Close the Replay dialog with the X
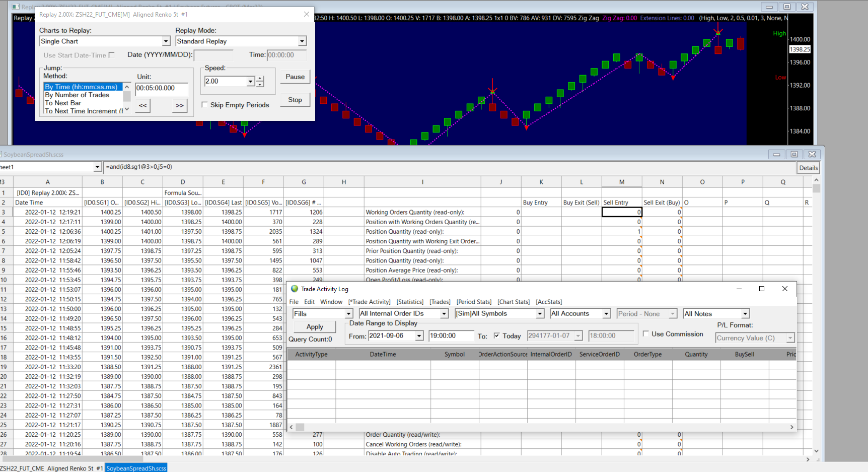The width and height of the screenshot is (868, 472). 307,14
